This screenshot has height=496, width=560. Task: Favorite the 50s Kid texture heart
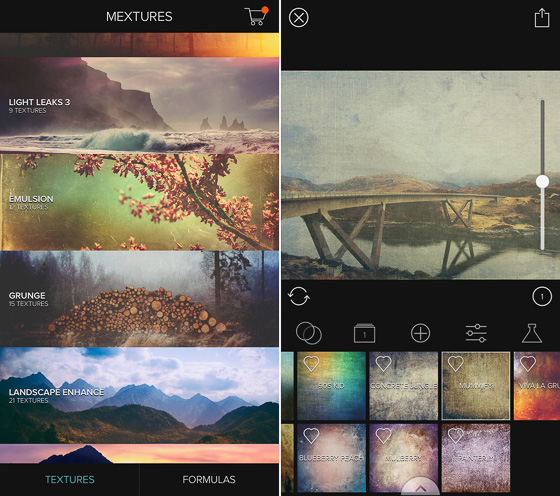click(x=311, y=364)
